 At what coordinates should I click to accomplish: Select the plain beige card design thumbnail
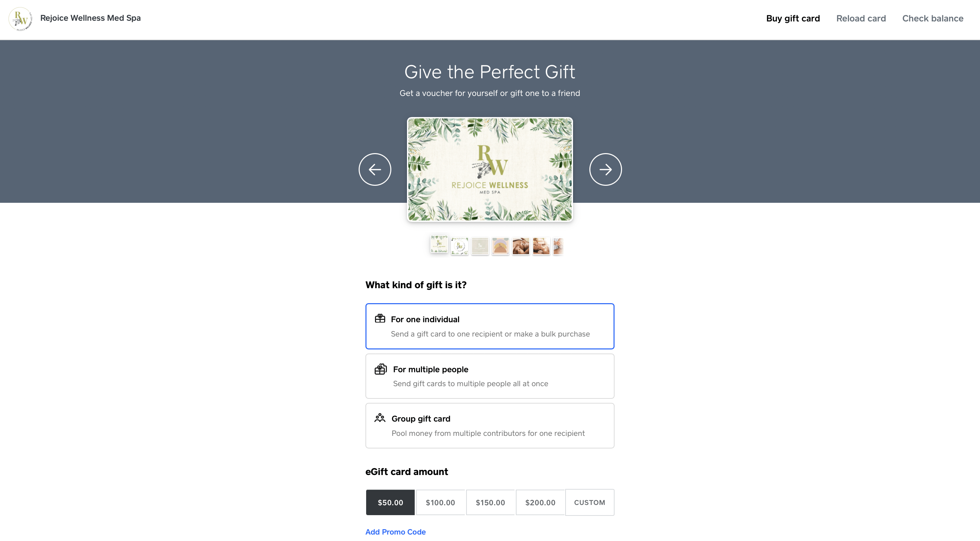tap(480, 246)
